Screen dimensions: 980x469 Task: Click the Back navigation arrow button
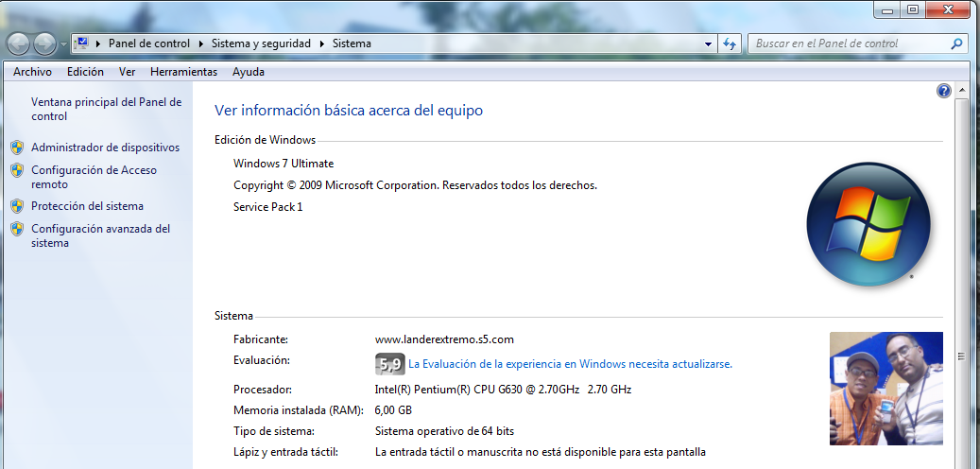click(x=18, y=43)
